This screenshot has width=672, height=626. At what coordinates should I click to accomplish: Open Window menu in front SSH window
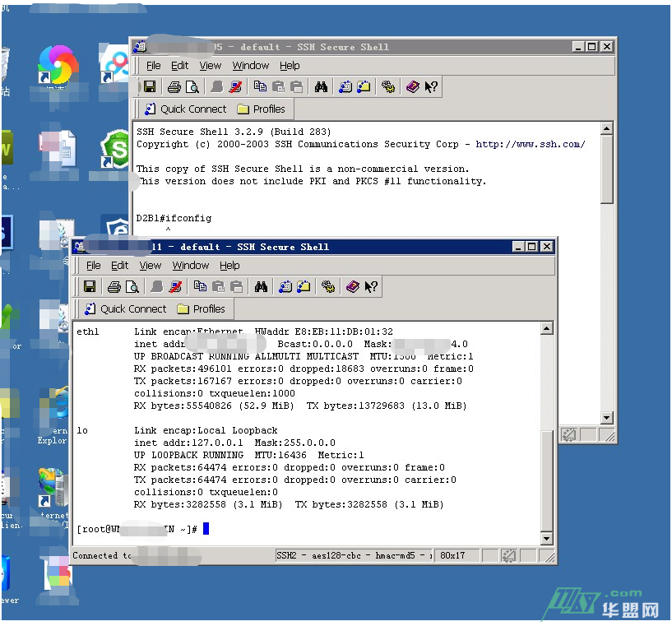pos(190,266)
